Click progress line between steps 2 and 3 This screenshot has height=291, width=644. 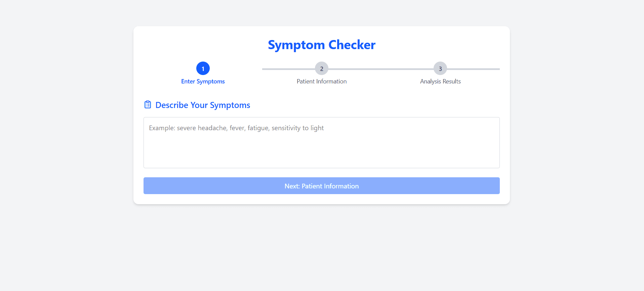click(381, 69)
